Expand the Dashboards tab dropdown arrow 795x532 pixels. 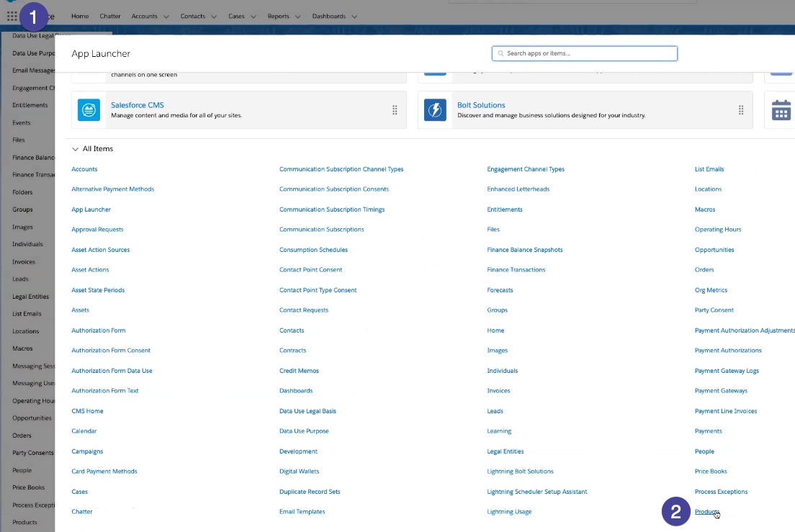(354, 17)
